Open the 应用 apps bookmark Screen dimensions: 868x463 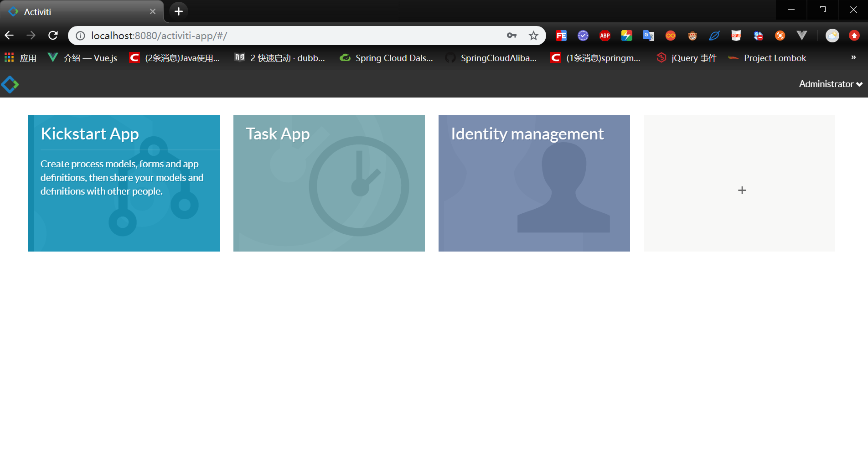(21, 58)
